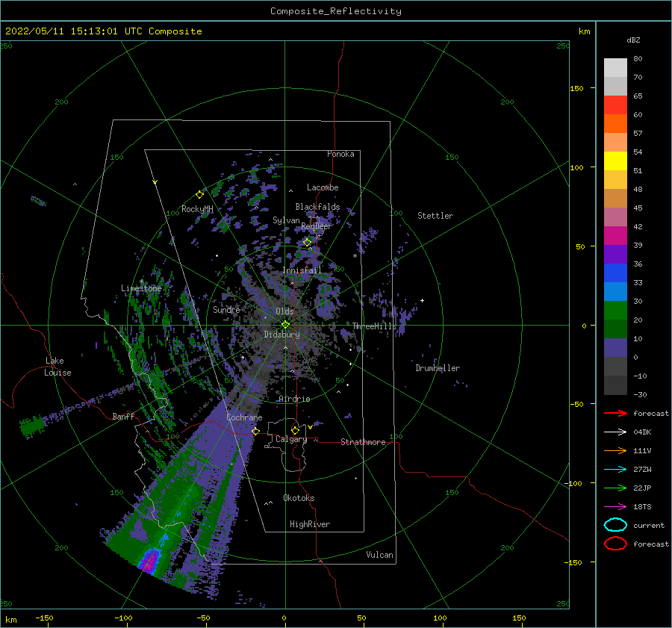Click the Drumheller label
This screenshot has width=672, height=628.
pyautogui.click(x=438, y=368)
